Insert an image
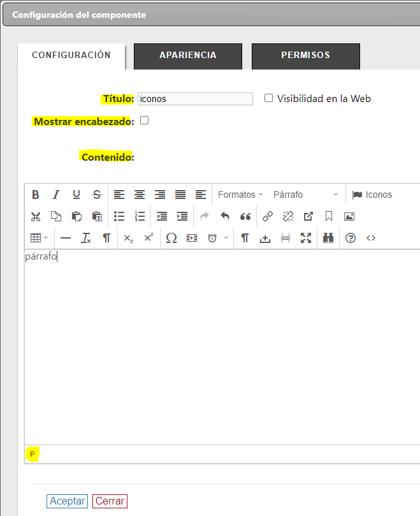420x516 pixels. click(349, 216)
